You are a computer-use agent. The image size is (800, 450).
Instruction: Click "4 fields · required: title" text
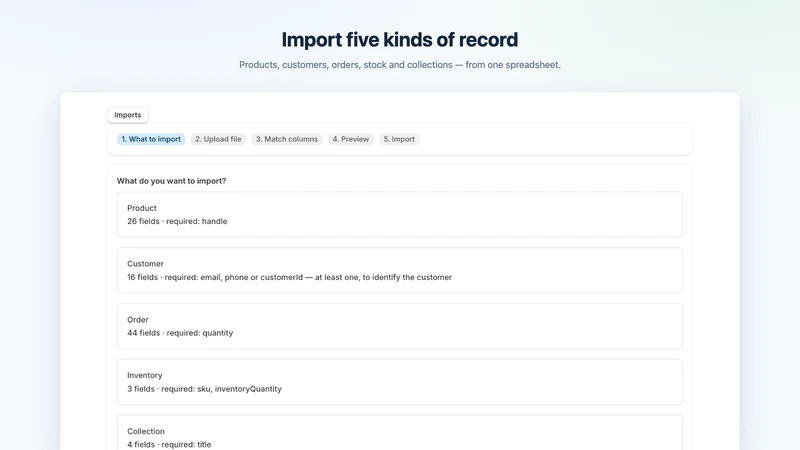169,444
